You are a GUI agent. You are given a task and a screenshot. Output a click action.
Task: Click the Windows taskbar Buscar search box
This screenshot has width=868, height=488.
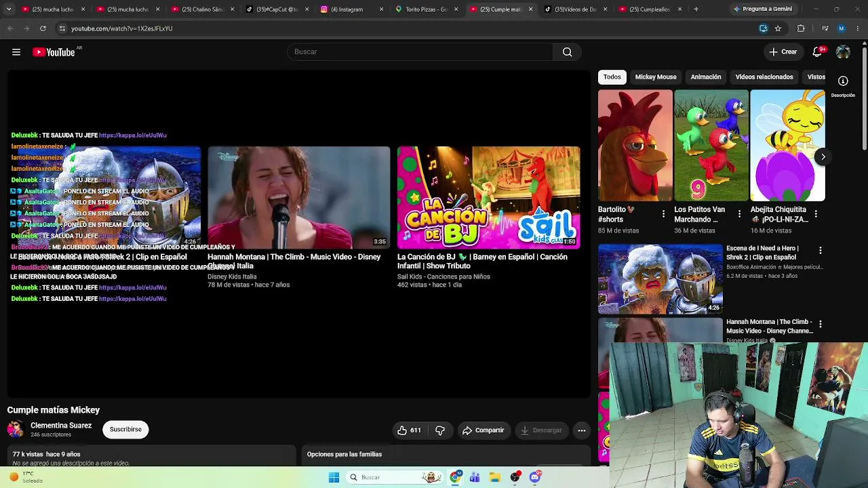click(395, 477)
